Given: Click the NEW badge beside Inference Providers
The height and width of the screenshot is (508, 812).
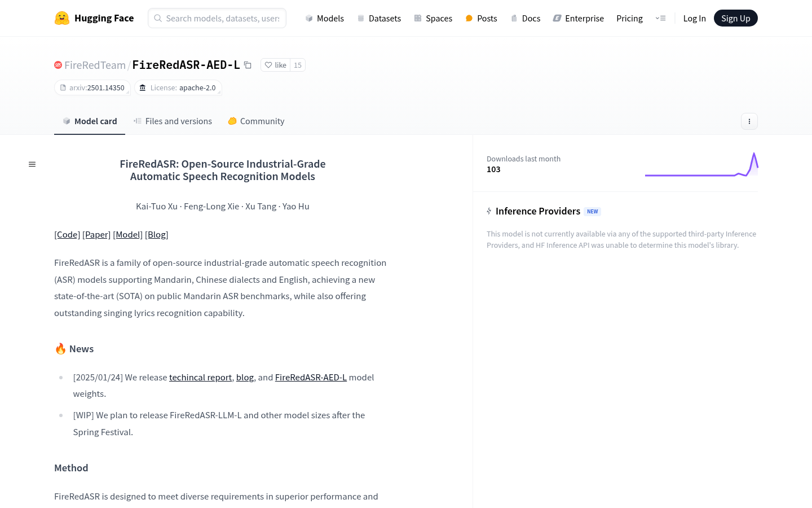Looking at the screenshot, I should point(592,212).
